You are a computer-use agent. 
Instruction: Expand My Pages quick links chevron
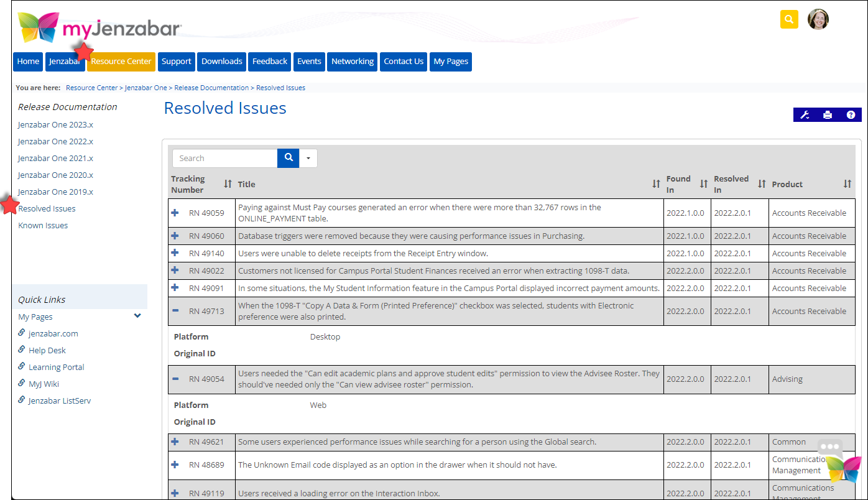[x=137, y=316]
